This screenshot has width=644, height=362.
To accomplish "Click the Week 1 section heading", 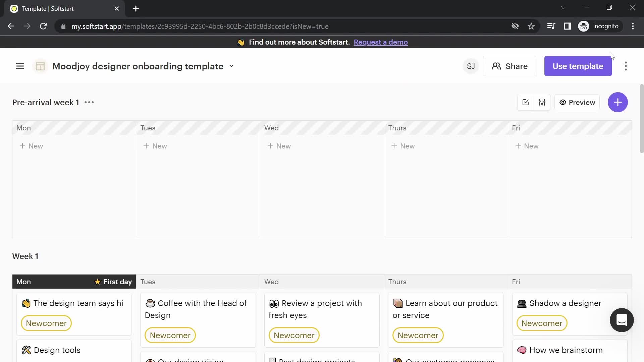I will [x=25, y=256].
